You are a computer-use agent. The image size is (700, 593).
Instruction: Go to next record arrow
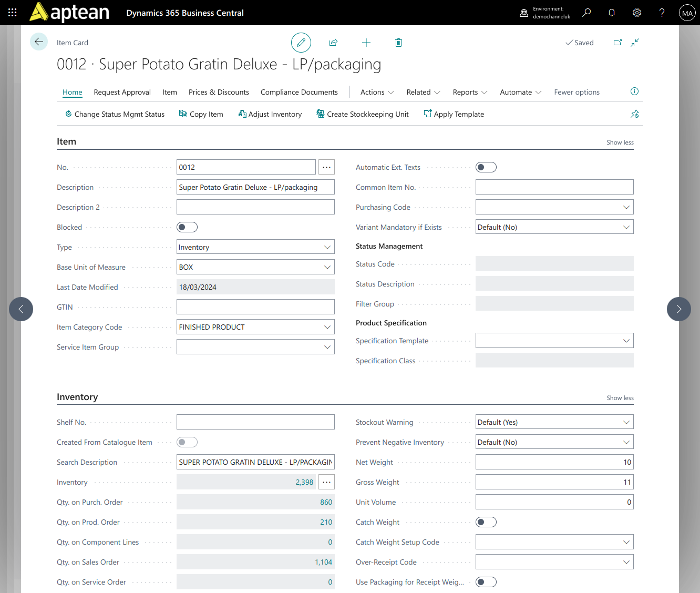tap(679, 309)
